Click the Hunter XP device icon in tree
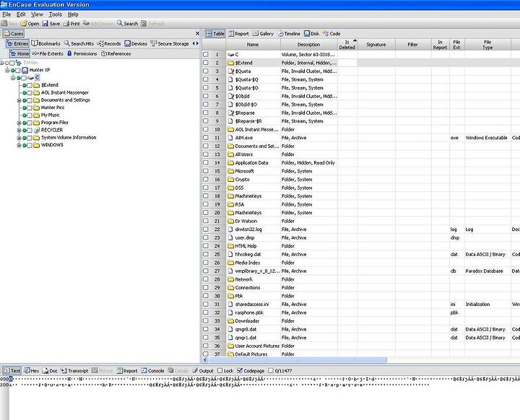This screenshot has height=420, width=520. 25,70
